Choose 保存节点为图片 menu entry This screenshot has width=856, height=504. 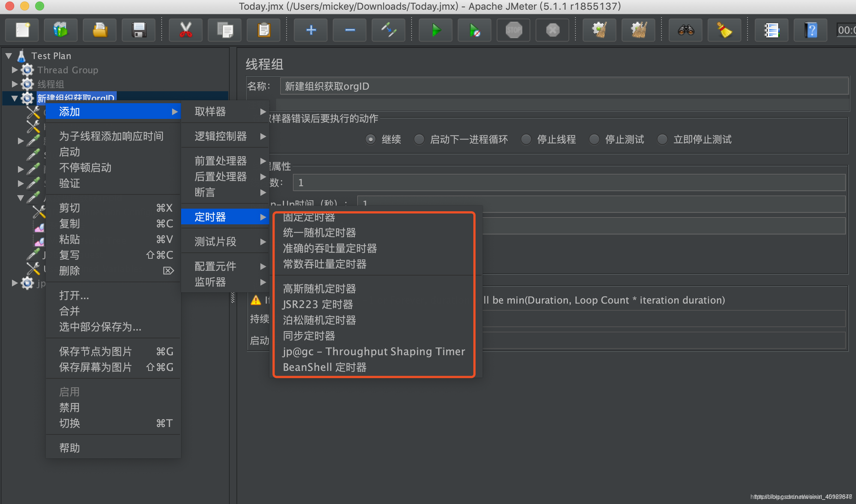pyautogui.click(x=113, y=351)
